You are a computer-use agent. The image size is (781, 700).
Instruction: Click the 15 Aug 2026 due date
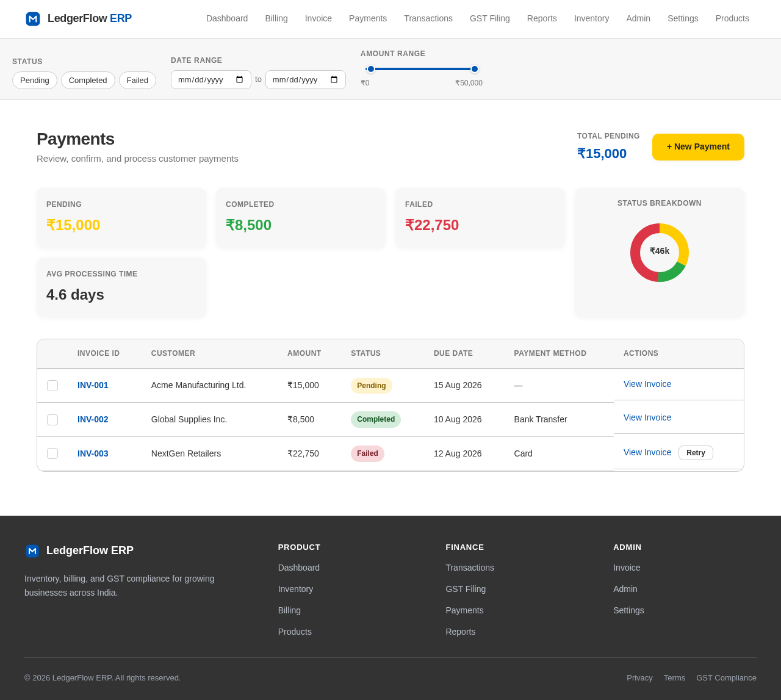(x=458, y=385)
